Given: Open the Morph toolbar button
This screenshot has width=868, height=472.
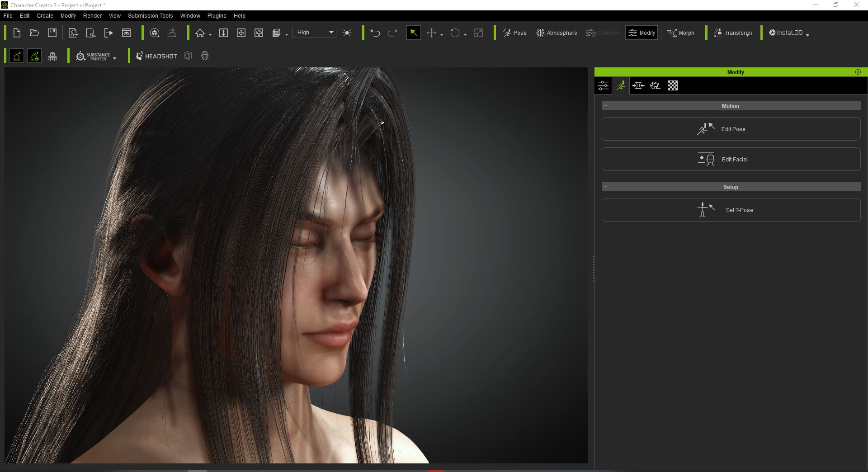Looking at the screenshot, I should click(x=681, y=33).
